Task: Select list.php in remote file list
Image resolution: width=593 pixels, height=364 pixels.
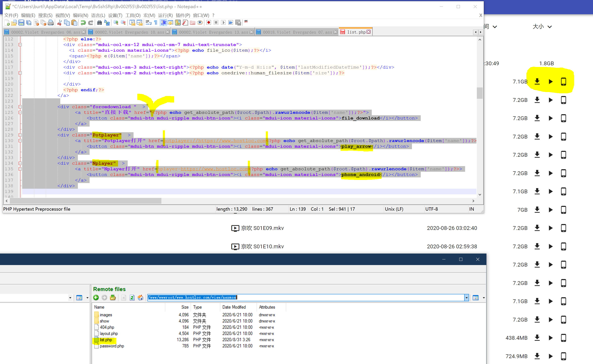Action: (x=106, y=340)
